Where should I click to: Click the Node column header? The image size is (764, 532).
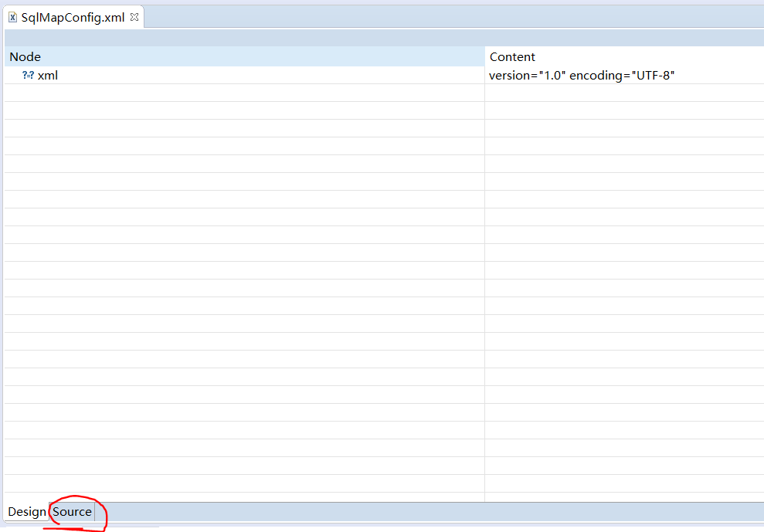tap(245, 56)
